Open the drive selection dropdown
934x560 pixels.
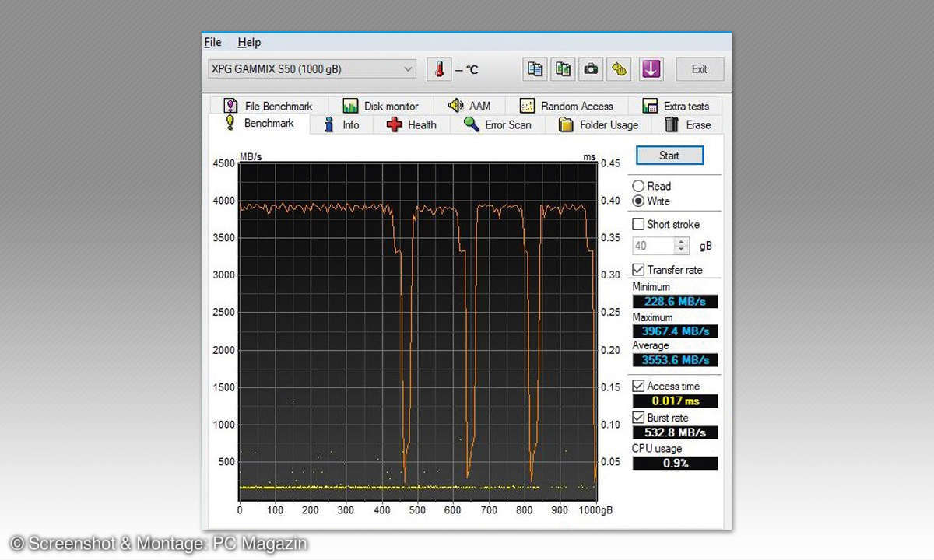tap(312, 68)
